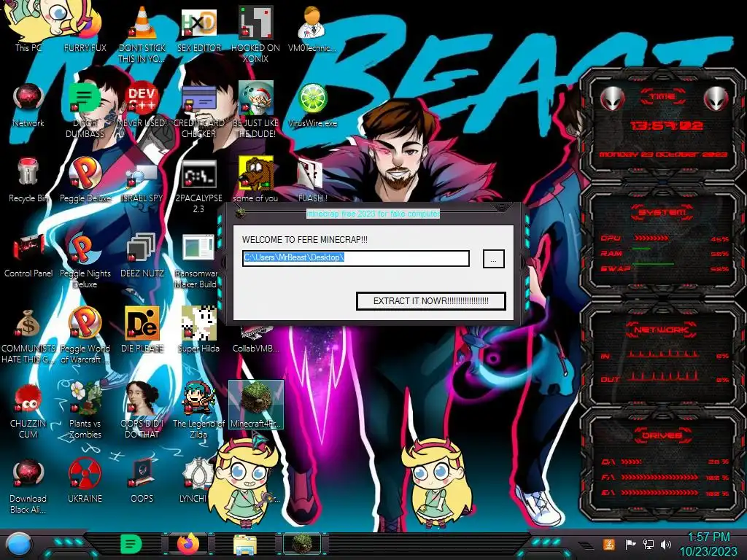Screen dimensions: 747x560
Task: Open the This PC desktop icon
Action: click(x=28, y=28)
